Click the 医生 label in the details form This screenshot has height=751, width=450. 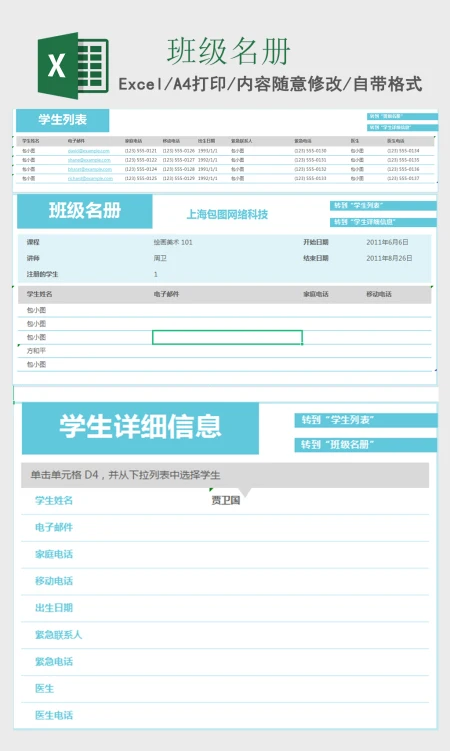[x=44, y=688]
